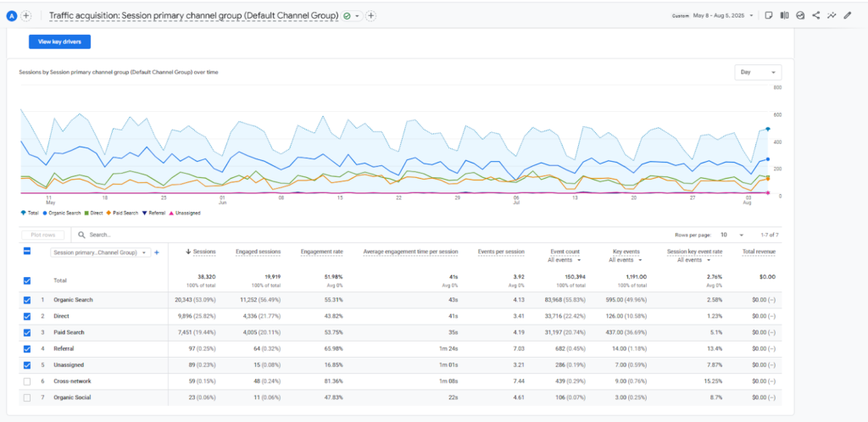Expand the Rows per page dropdown
The image size is (868, 422).
[730, 235]
